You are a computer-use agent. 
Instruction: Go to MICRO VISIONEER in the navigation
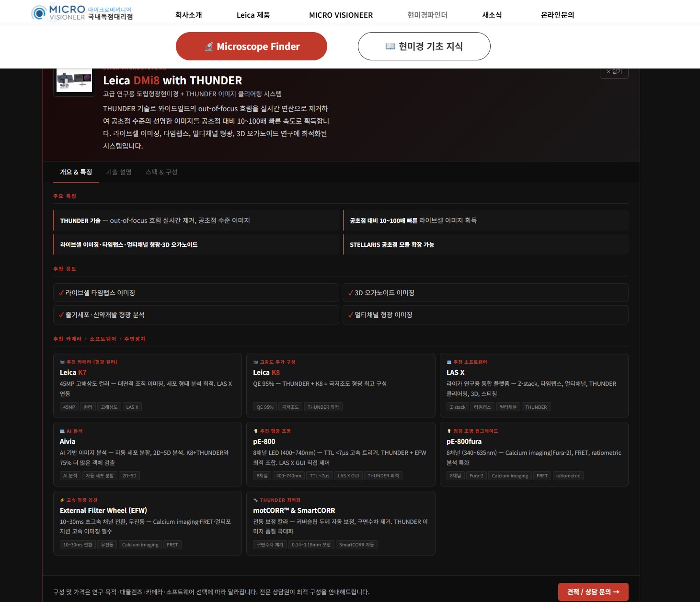(x=341, y=15)
